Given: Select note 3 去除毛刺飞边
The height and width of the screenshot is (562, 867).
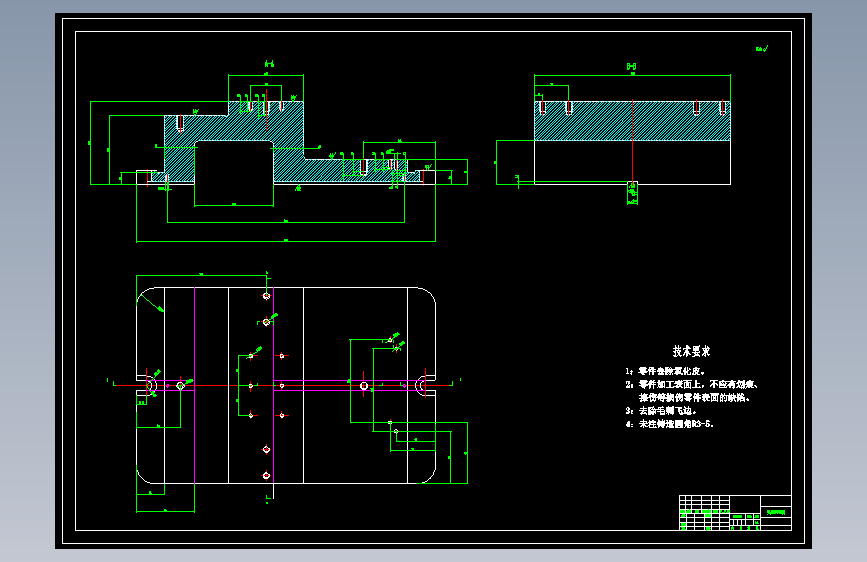Looking at the screenshot, I should click(x=661, y=411).
